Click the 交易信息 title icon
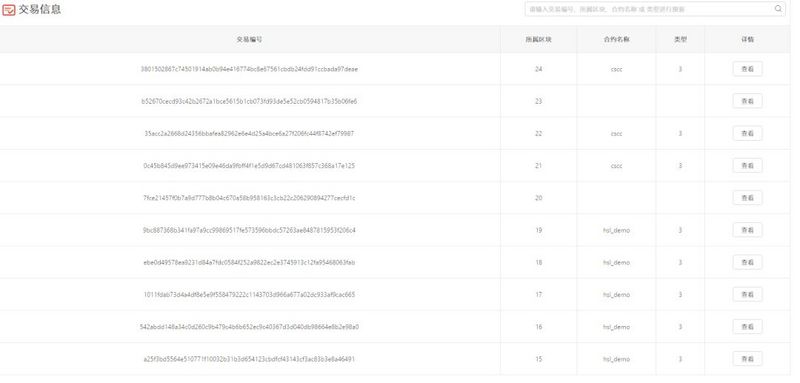Viewport: 800px width, 383px height. click(9, 10)
